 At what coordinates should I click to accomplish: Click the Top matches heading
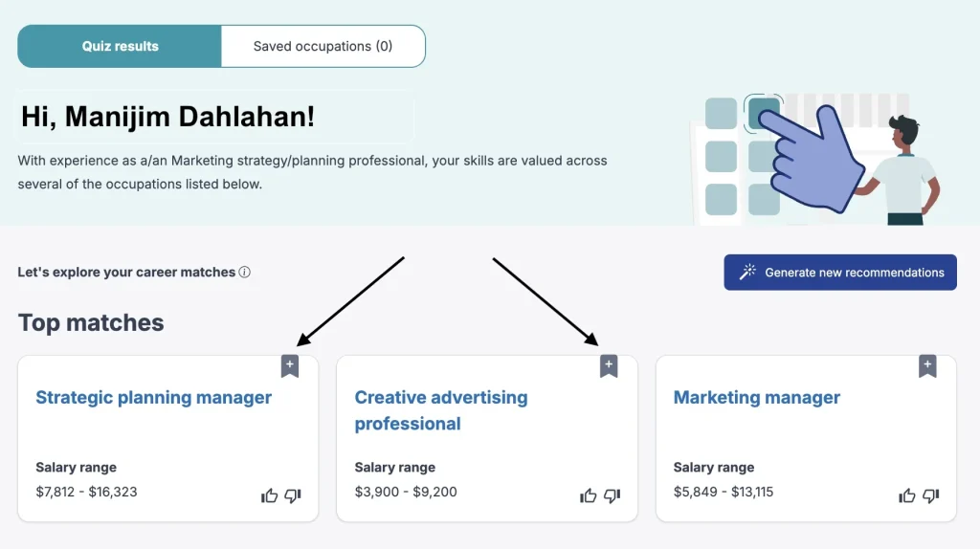click(91, 323)
